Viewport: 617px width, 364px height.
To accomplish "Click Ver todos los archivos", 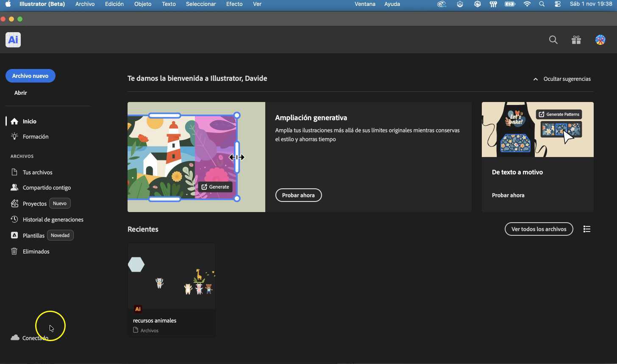I will [539, 229].
